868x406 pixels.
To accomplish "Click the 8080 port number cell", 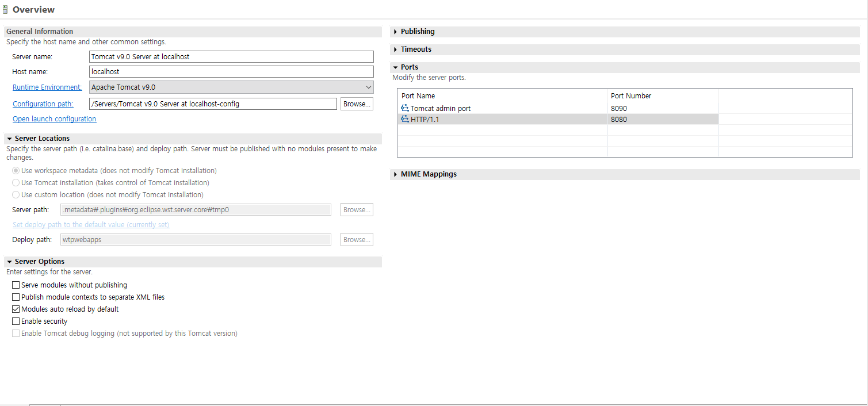I will pyautogui.click(x=663, y=119).
